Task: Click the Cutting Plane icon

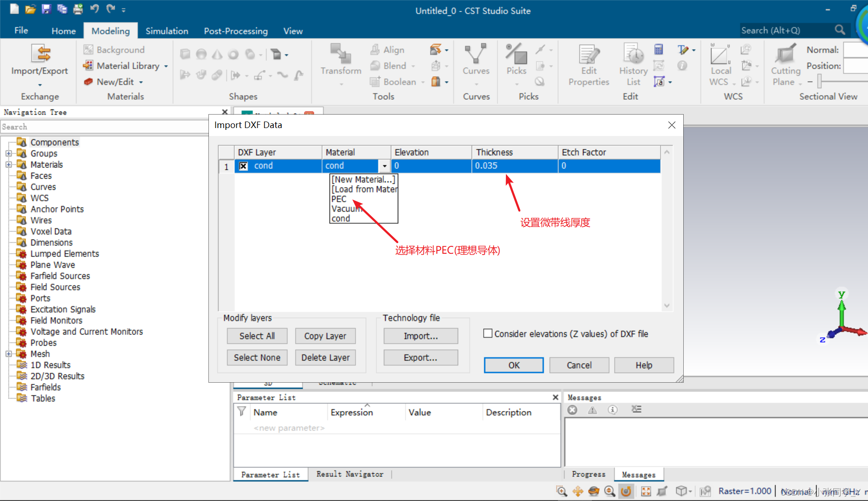Action: [x=785, y=54]
